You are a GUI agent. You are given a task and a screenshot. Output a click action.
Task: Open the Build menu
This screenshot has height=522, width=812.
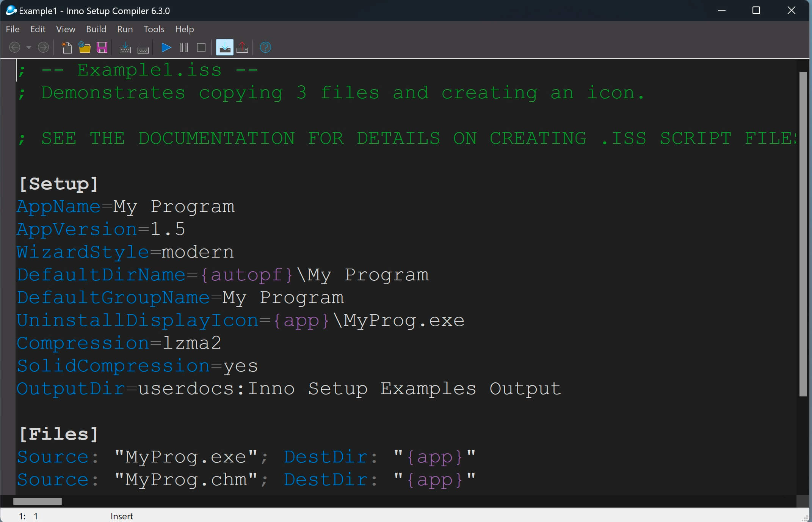coord(96,28)
